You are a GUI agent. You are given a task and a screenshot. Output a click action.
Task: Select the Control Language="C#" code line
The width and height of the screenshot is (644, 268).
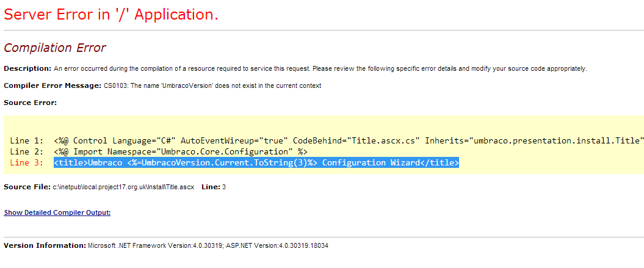click(x=348, y=140)
